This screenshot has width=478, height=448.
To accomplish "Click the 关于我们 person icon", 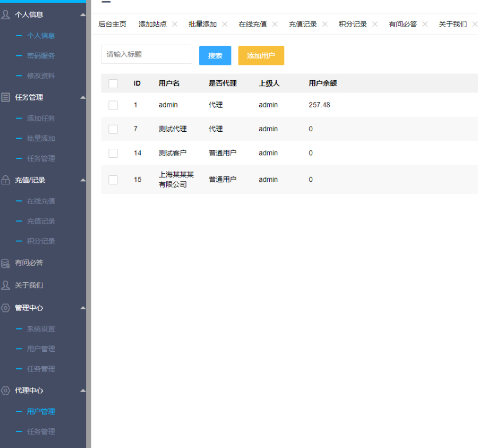I will [x=6, y=285].
